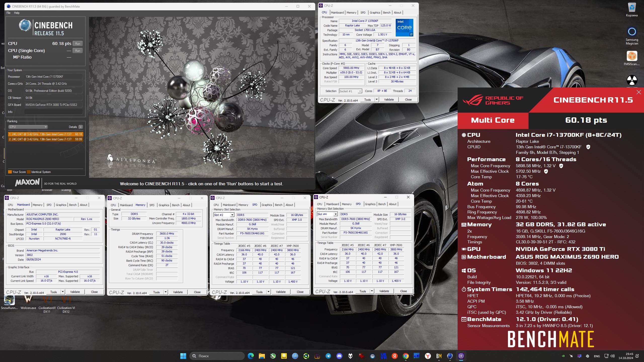Screen dimensions: 644x362
Task: Open Discord from the taskbar
Action: pos(339,356)
